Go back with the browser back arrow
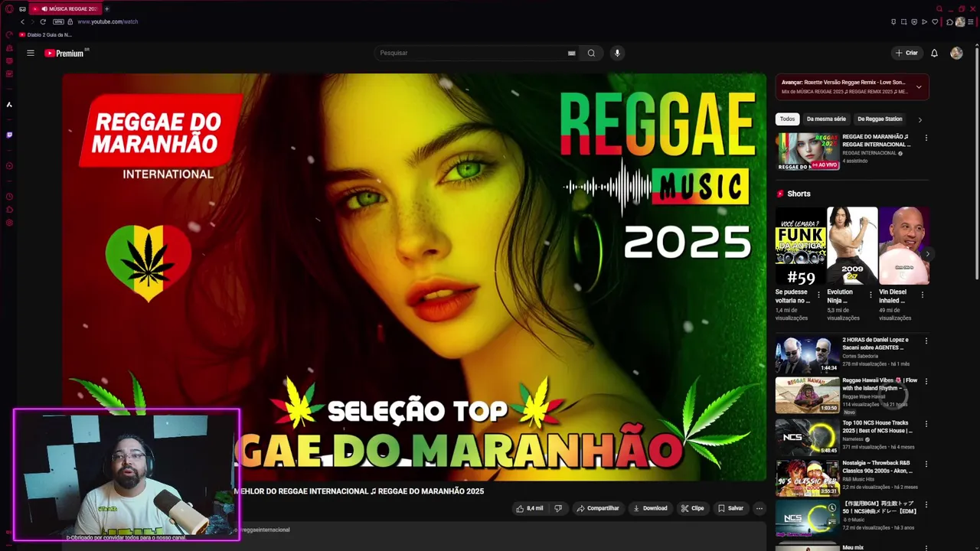 (23, 21)
